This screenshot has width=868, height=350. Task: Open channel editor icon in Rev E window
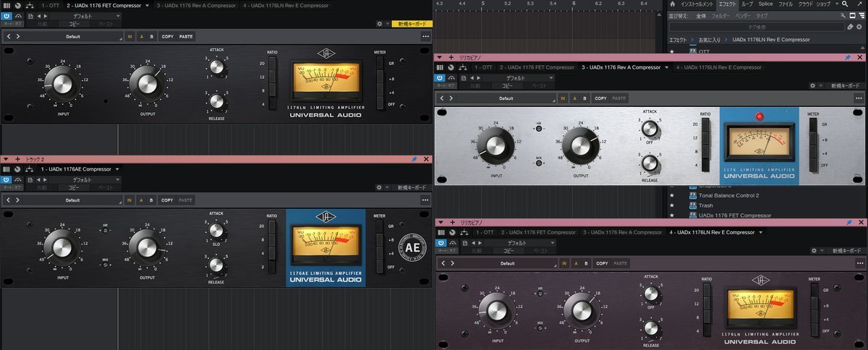(443, 232)
